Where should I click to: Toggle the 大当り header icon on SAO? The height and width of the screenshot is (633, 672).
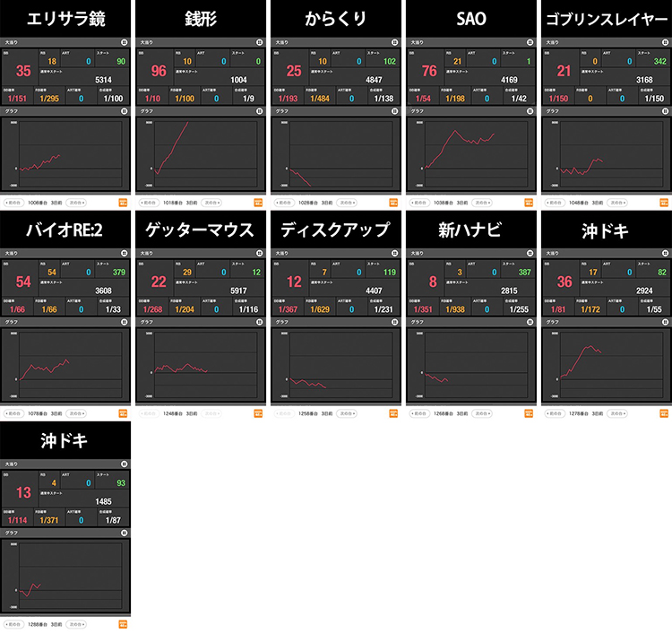[x=530, y=42]
